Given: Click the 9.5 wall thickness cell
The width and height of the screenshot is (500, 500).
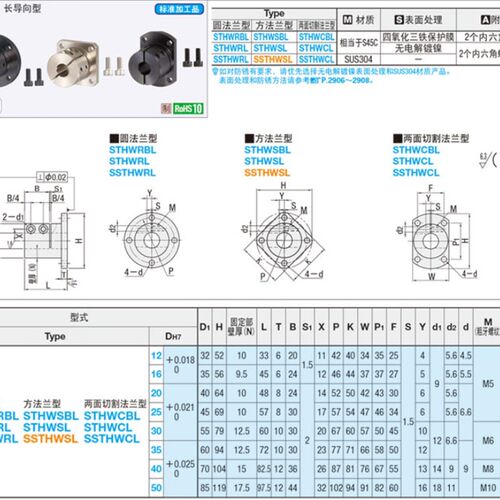Looking at the screenshot, I should (241, 374).
